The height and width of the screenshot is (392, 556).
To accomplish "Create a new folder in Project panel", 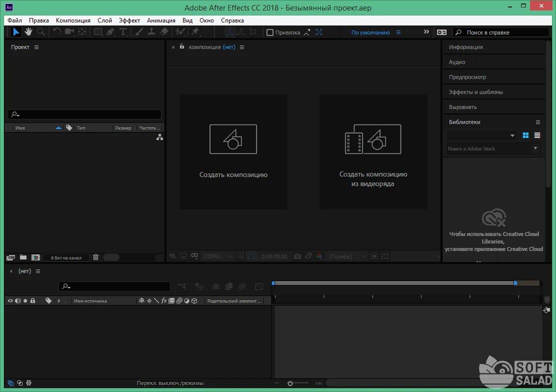I will coord(23,257).
